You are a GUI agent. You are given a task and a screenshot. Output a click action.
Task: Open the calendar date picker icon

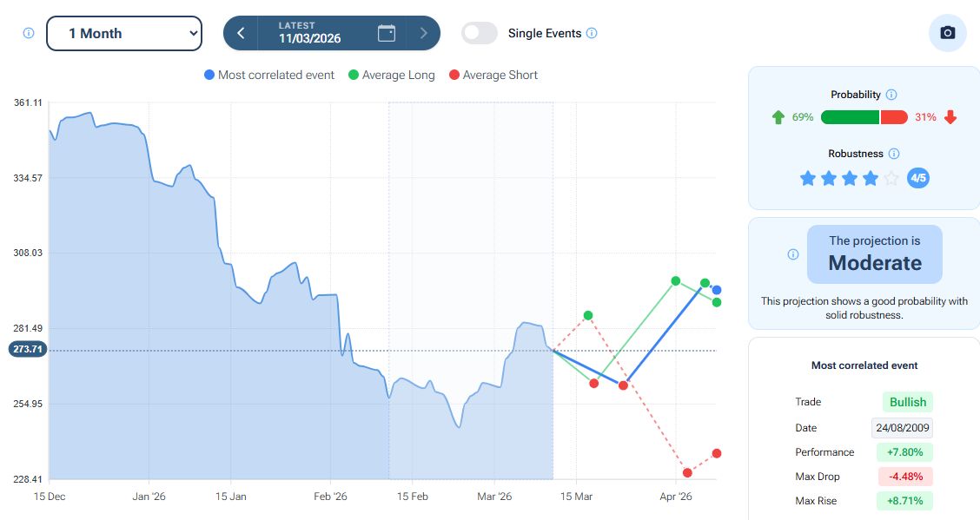tap(387, 33)
